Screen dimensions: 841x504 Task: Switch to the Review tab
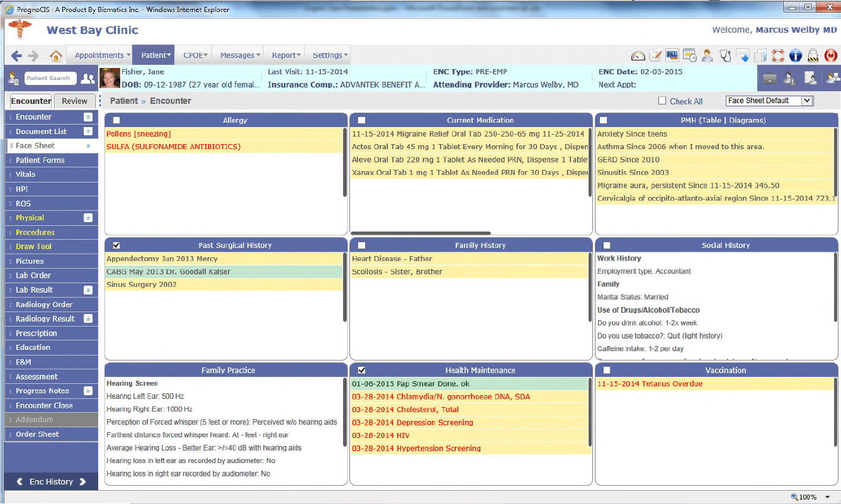coord(74,101)
